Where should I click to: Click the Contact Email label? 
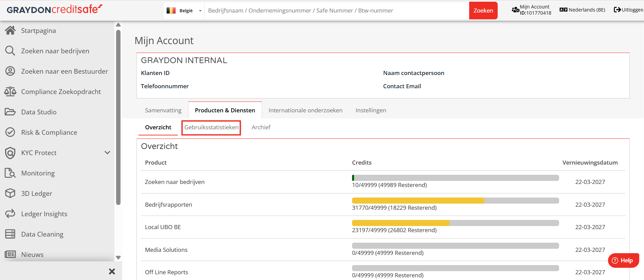pos(402,86)
